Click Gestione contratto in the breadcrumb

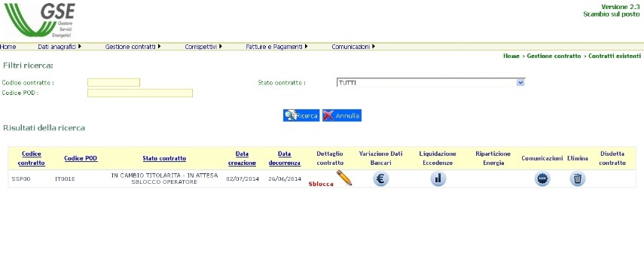(554, 56)
